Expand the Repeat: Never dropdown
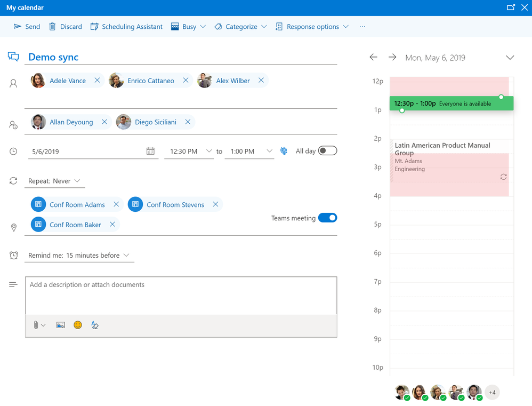 [x=54, y=181]
